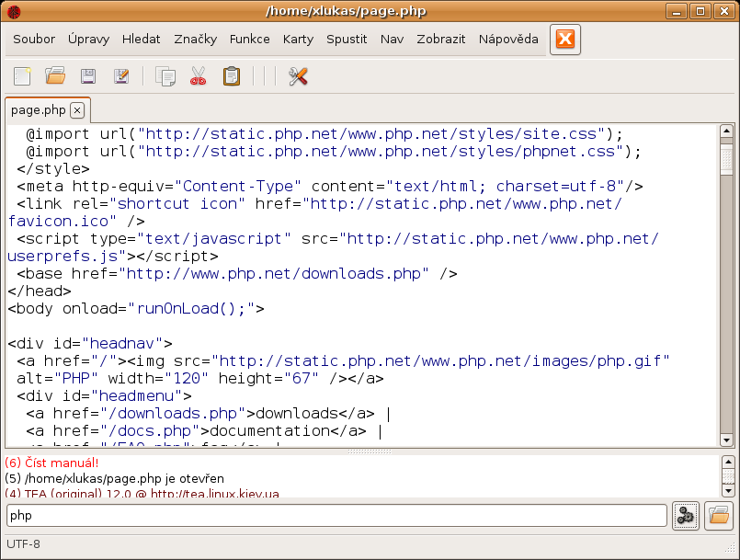Click the red log line "(6) Číst manuál!"

(x=51, y=463)
